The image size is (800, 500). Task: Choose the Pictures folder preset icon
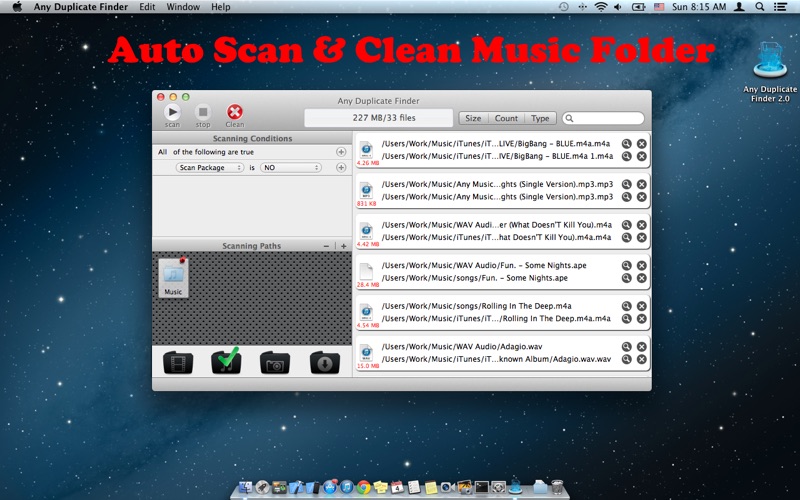(x=275, y=362)
